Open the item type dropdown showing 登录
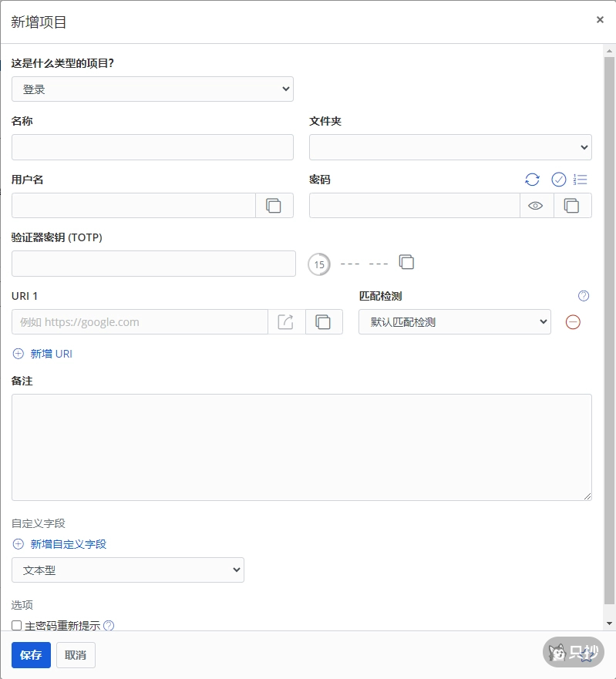The image size is (616, 679). 153,89
